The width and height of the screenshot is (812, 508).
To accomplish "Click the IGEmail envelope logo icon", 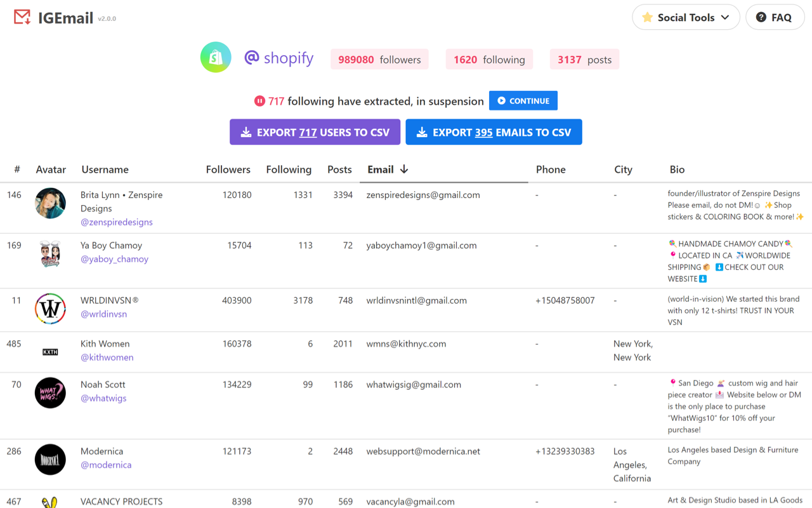I will (22, 17).
